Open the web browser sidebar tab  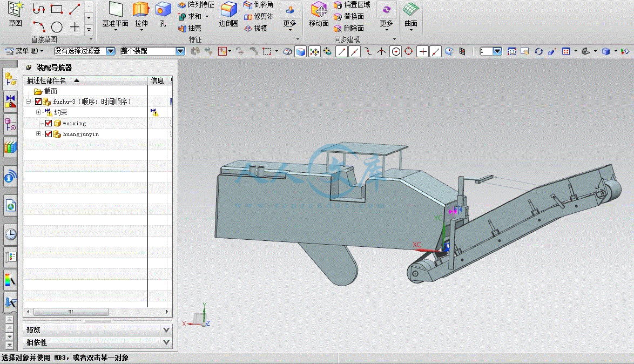click(10, 205)
